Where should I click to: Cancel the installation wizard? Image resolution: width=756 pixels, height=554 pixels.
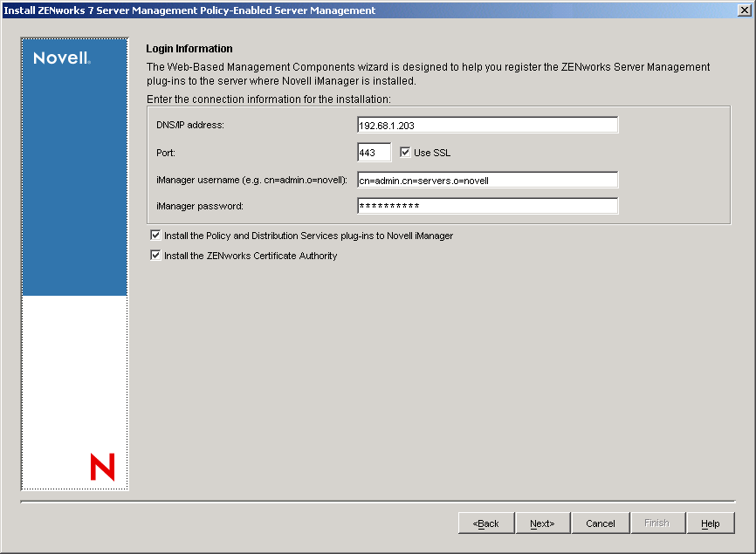tap(600, 523)
